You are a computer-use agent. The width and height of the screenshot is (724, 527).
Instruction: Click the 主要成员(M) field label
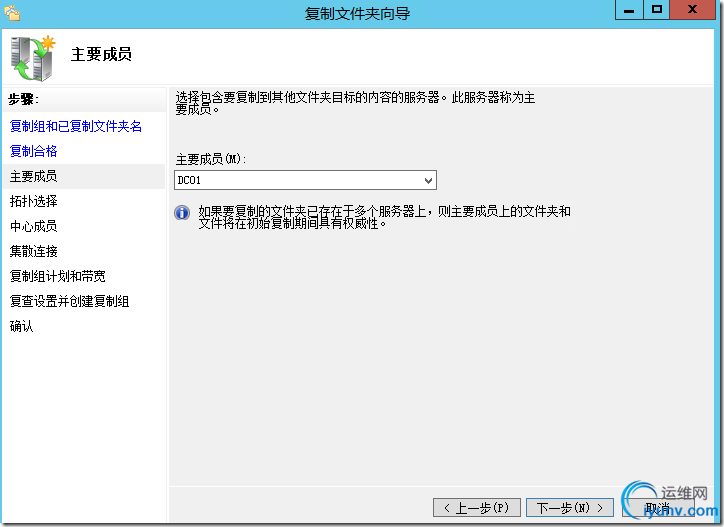[x=211, y=159]
